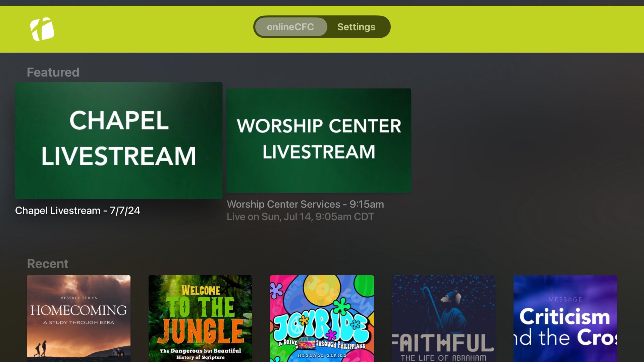Select the Joyride message series thumbnail

tap(322, 318)
